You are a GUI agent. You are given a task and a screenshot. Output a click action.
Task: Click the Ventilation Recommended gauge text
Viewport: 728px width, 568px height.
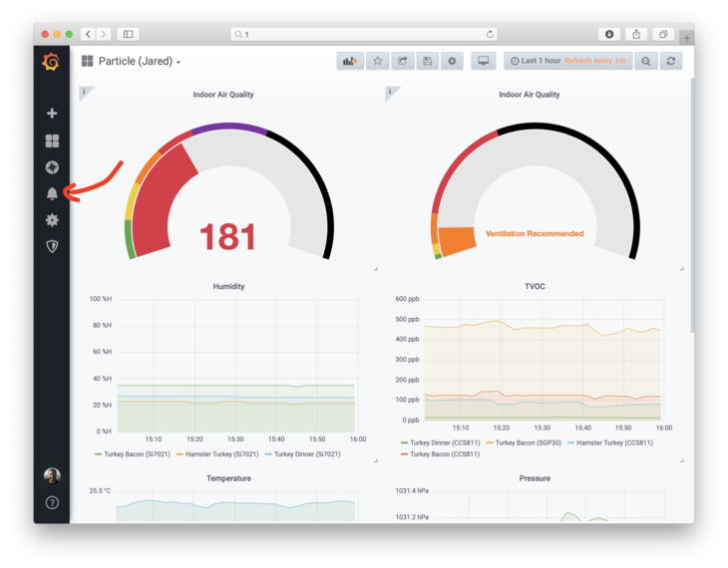(x=535, y=233)
